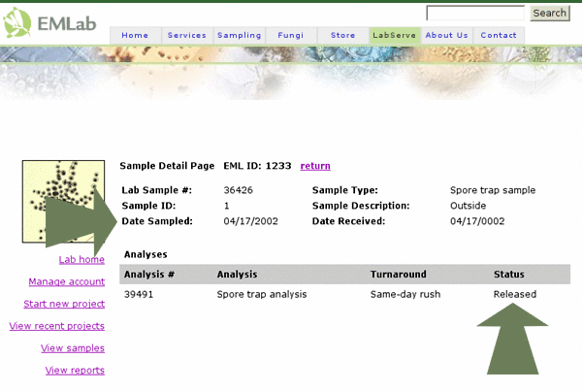Follow the return link
Viewport: 583px width, 392px height.
click(315, 166)
